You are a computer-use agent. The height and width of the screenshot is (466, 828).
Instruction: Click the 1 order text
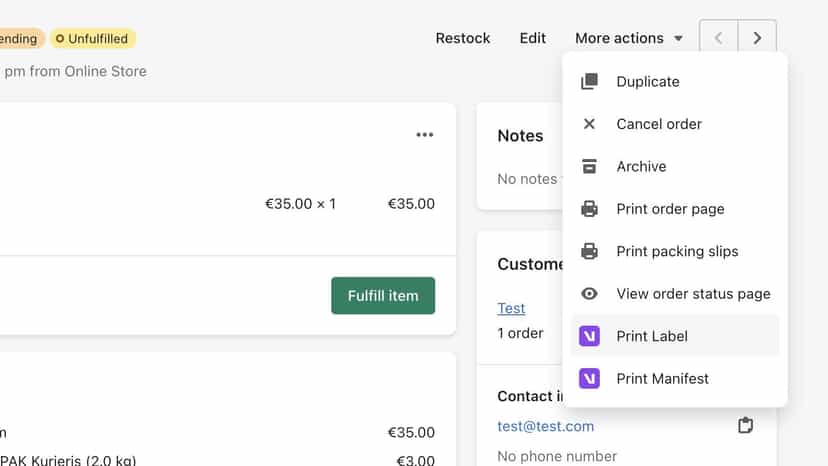pos(520,333)
